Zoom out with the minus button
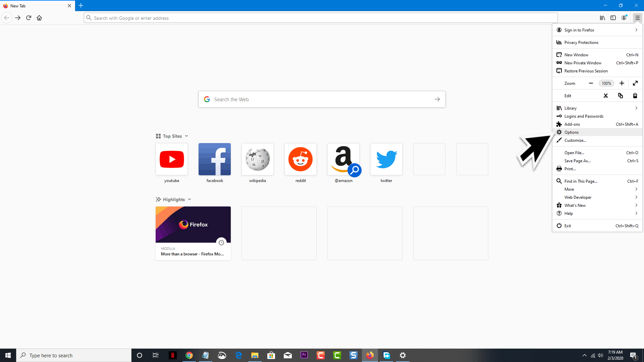 tap(591, 83)
